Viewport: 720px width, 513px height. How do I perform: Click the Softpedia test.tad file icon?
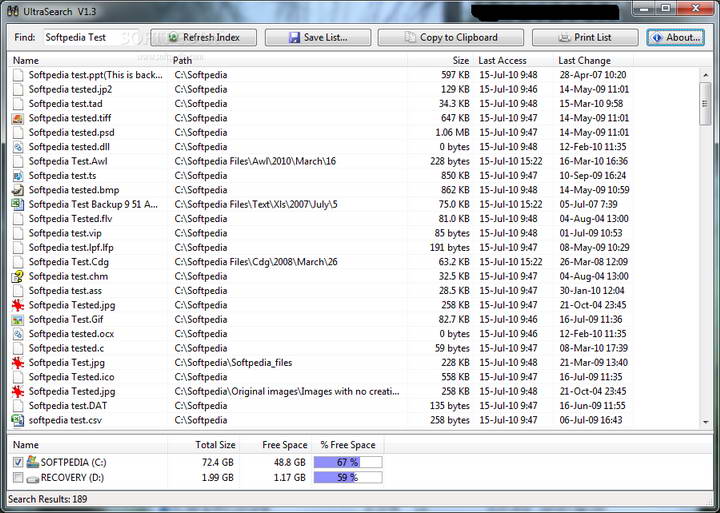(18, 104)
